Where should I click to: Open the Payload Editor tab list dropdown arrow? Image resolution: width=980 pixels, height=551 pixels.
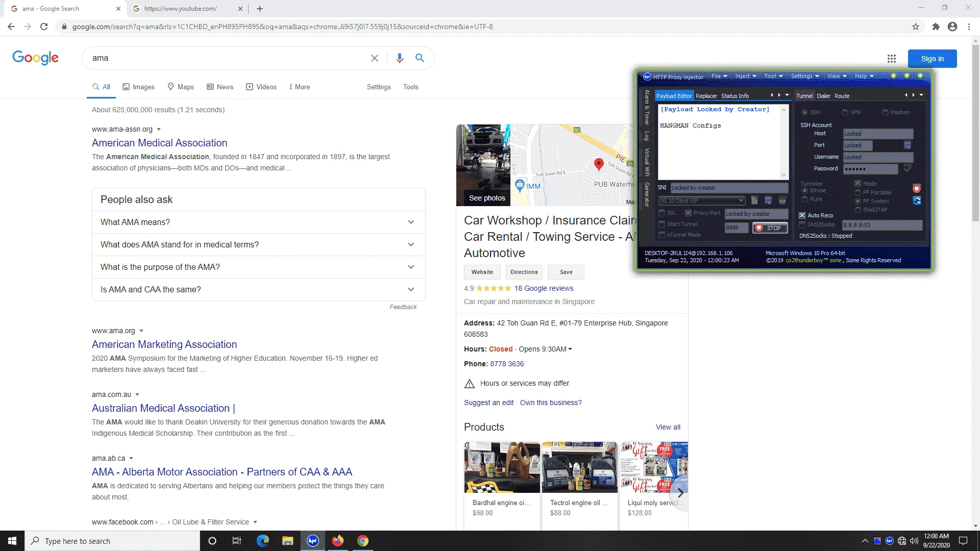click(787, 95)
